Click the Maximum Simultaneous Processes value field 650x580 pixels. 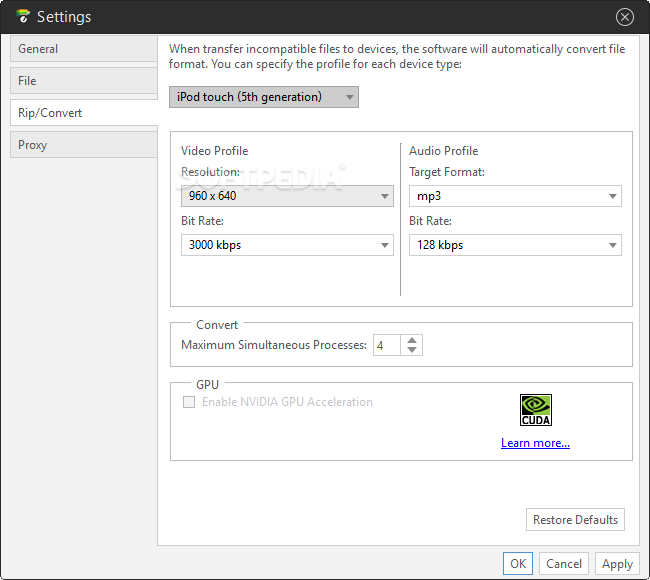387,346
